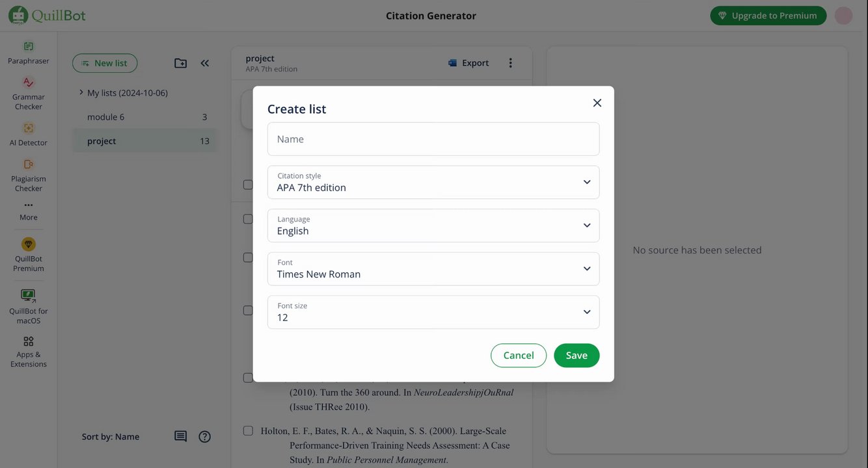Click the Cancel button
The width and height of the screenshot is (868, 468).
coord(518,356)
